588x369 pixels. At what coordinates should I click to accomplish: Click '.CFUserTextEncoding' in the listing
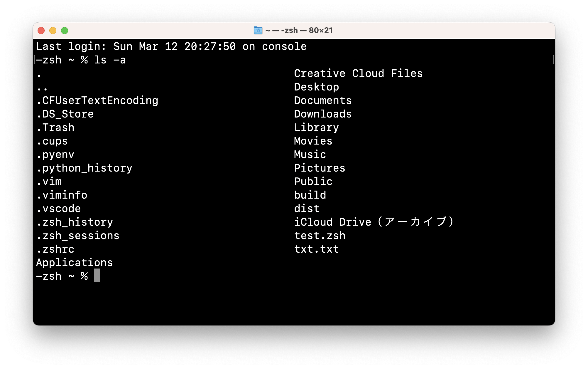click(97, 100)
